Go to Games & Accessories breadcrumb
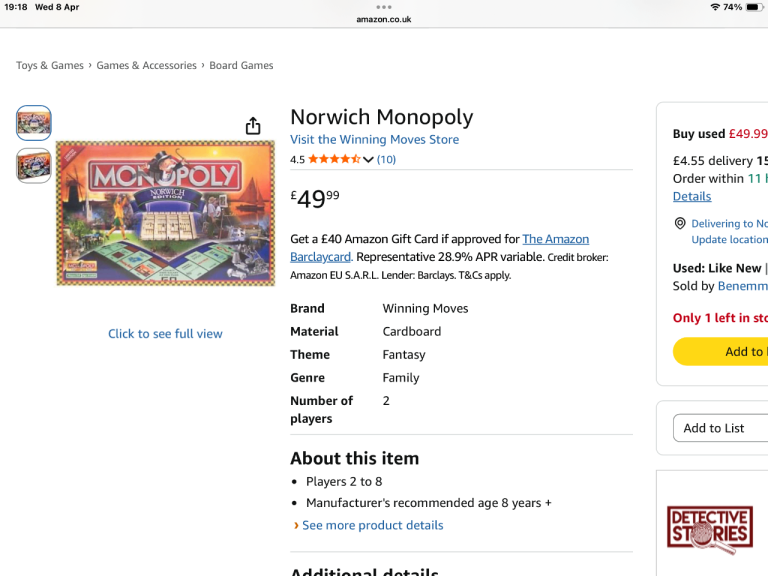This screenshot has height=576, width=768. [146, 66]
